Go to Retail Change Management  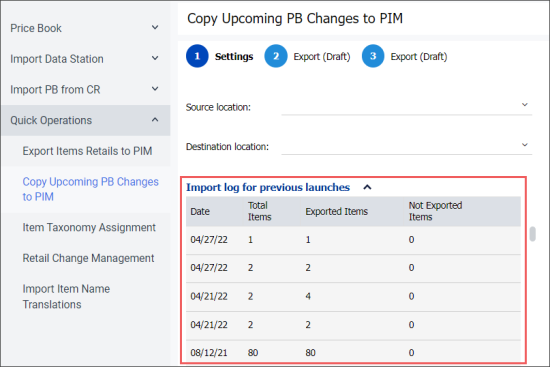(88, 258)
